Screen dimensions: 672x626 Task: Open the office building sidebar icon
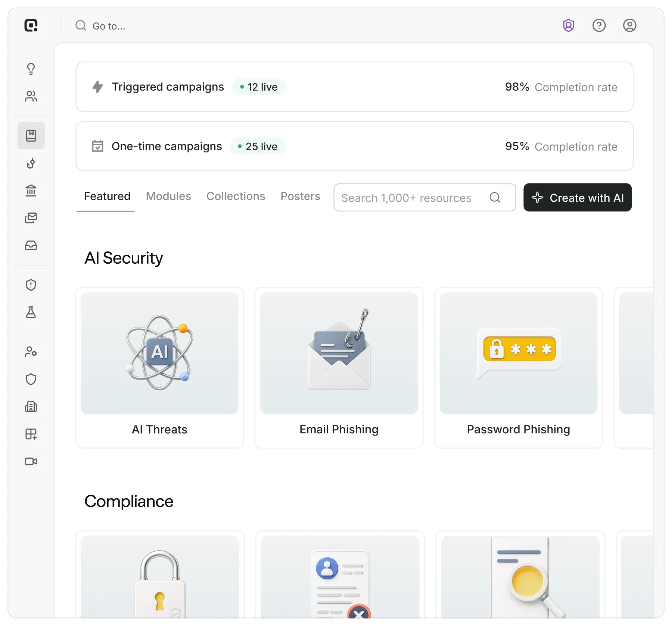pyautogui.click(x=31, y=407)
